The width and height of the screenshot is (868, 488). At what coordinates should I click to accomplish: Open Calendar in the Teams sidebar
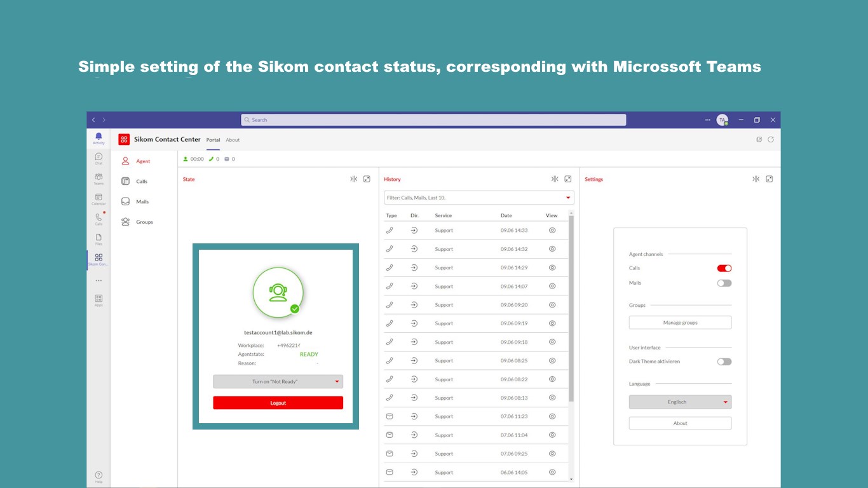click(98, 199)
